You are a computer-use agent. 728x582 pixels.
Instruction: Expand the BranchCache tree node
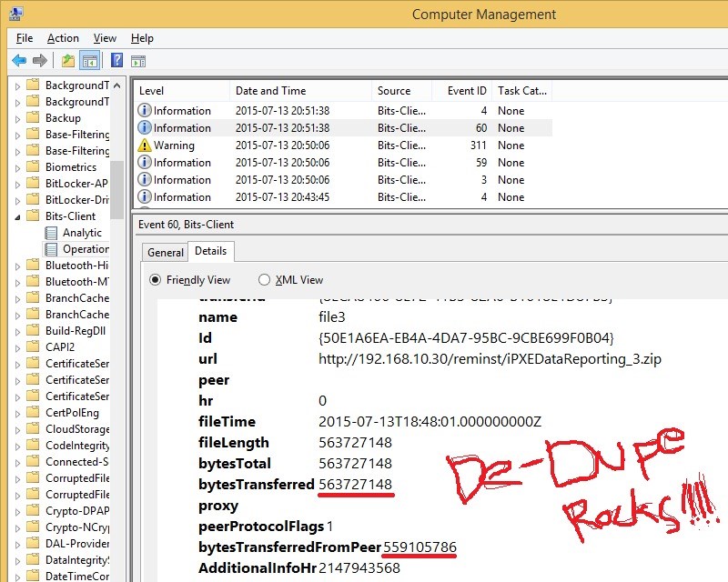18,297
